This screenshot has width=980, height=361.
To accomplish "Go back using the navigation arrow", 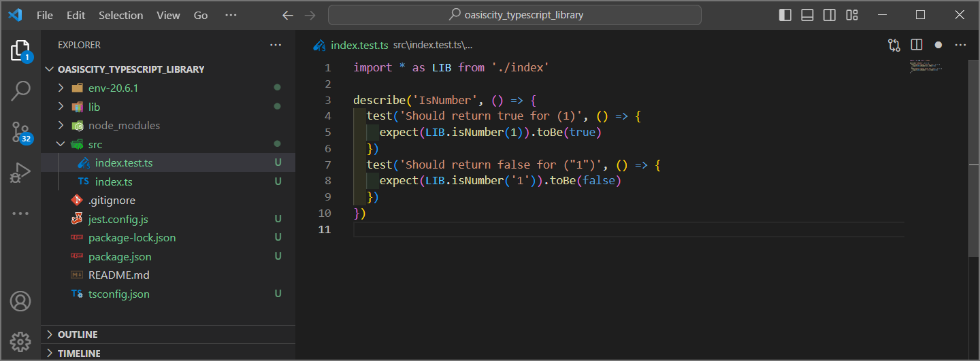I will tap(288, 15).
